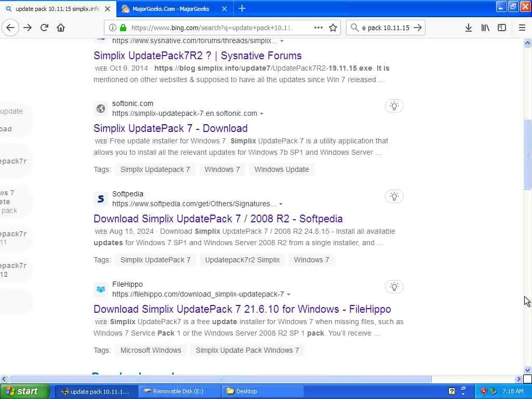Viewport: 532px width, 399px height.
Task: Click the scroll right arrow
Action: coord(518,379)
